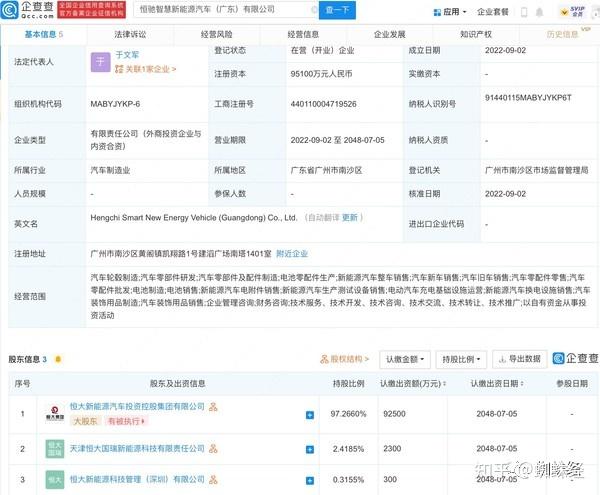Open the mobile phone icon in header

tap(524, 12)
